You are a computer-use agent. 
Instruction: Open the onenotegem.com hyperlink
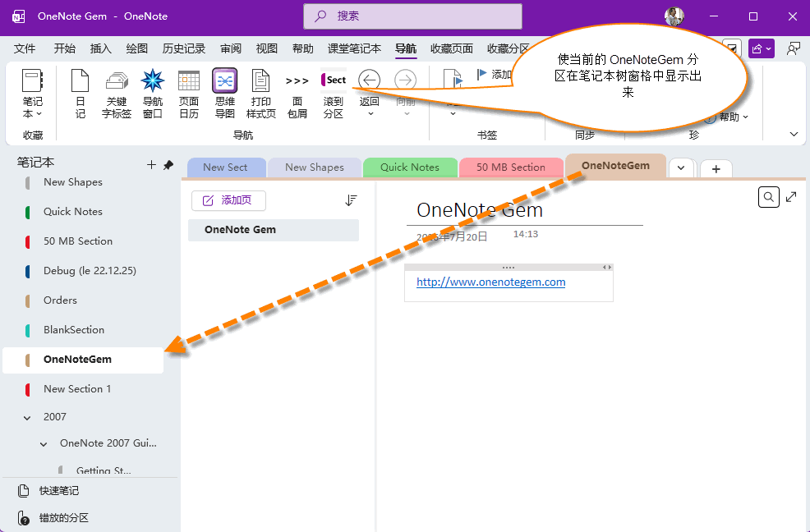(x=490, y=282)
